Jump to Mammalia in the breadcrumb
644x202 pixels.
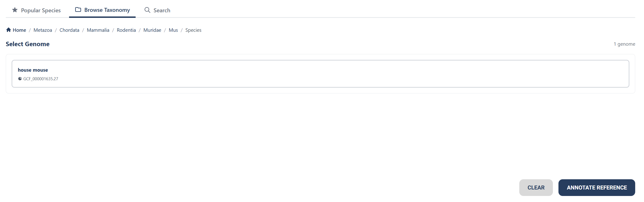[x=98, y=30]
